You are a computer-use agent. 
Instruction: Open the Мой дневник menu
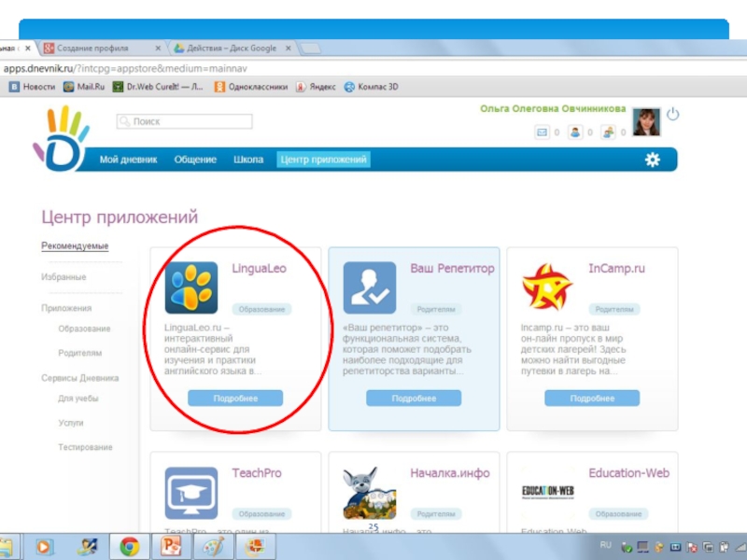click(128, 160)
